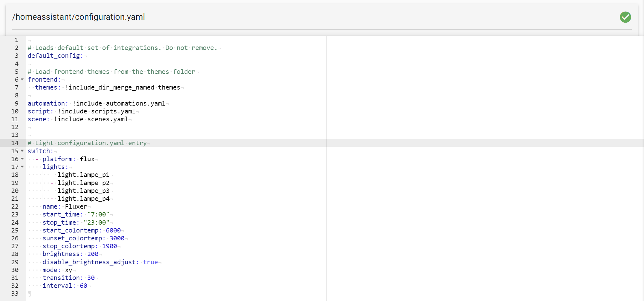Place cursor on interval 60 value
Viewport: 644px width, 301px height.
83,286
